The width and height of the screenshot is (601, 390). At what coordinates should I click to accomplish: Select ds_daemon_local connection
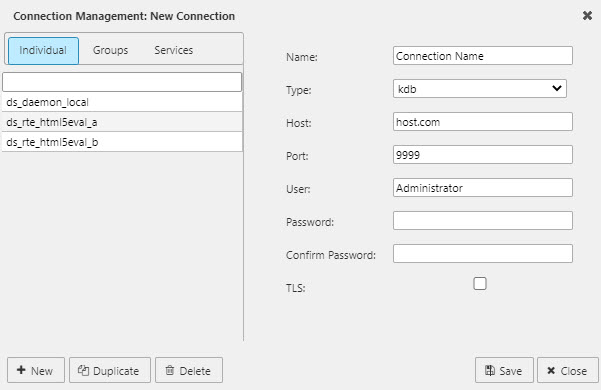(122, 102)
